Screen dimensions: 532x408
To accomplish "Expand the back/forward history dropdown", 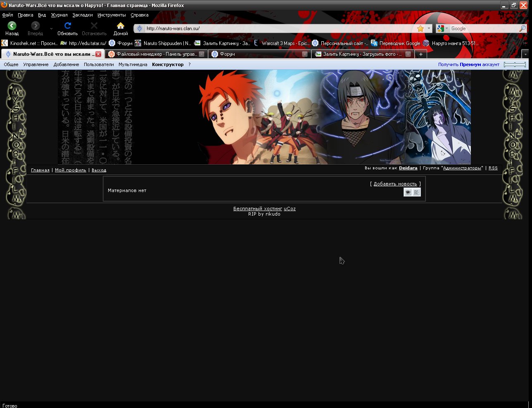I will point(51,28).
